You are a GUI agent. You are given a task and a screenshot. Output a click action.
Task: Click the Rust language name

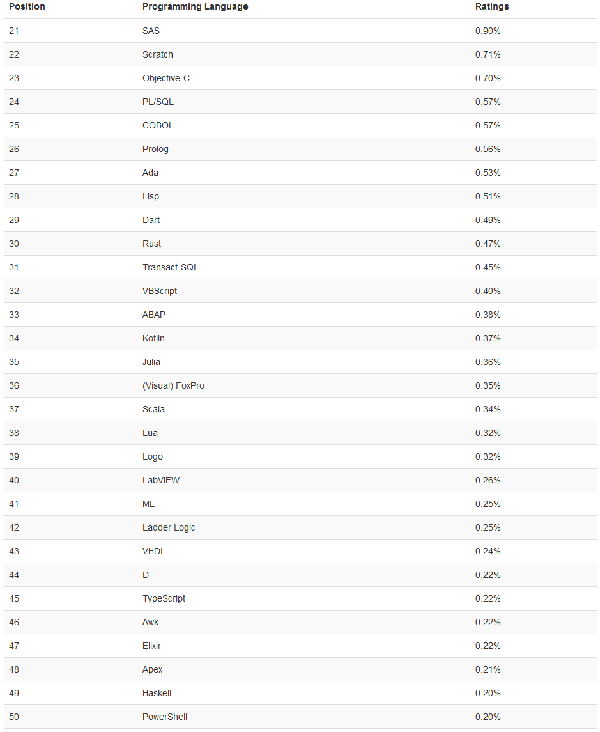pos(152,244)
